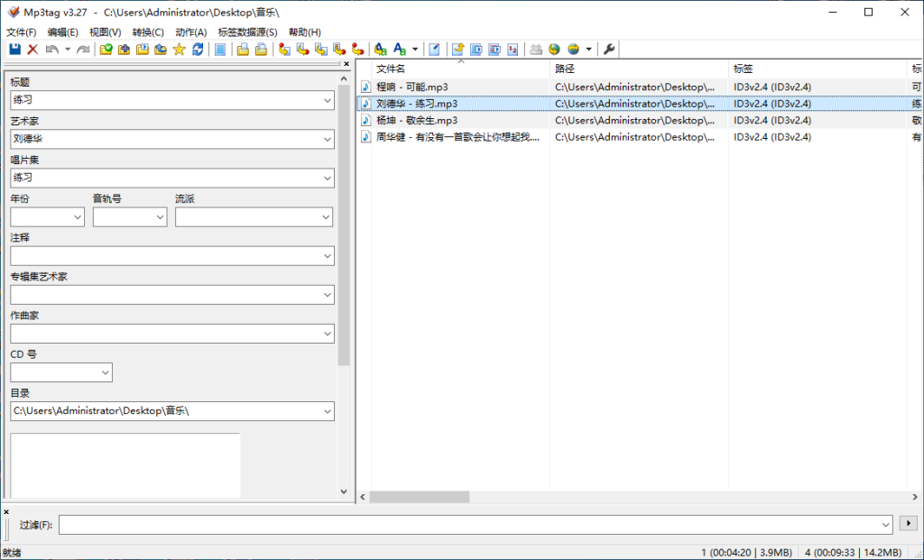Sort by the 标签 column header
This screenshot has height=560, width=924.
point(818,69)
